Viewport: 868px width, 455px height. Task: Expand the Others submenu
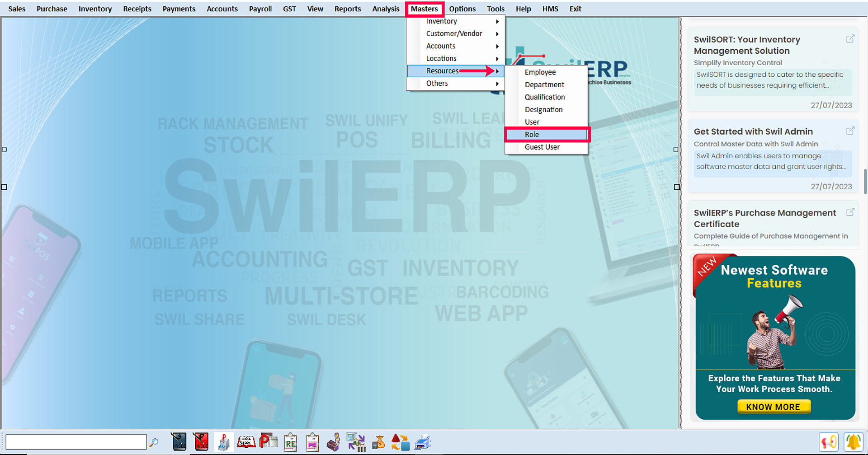(456, 83)
